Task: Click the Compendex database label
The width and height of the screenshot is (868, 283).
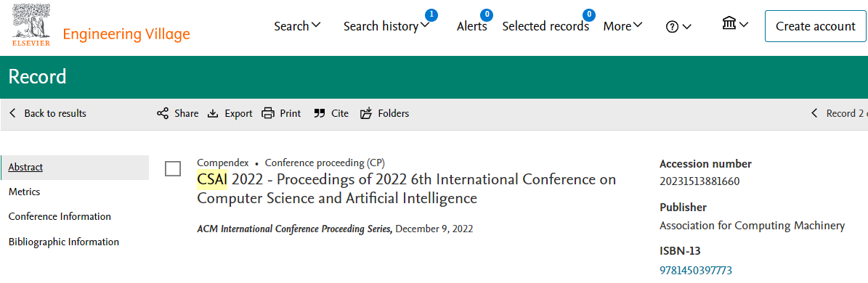Action: [222, 163]
